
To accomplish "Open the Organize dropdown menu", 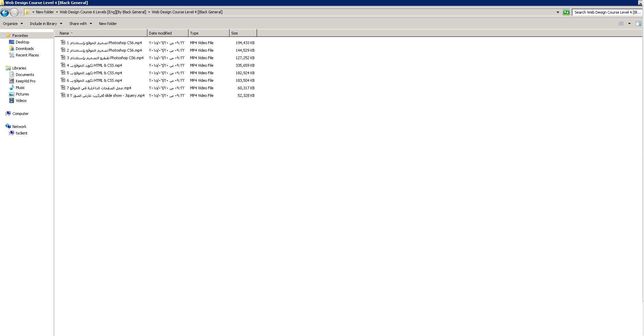I will pyautogui.click(x=13, y=24).
